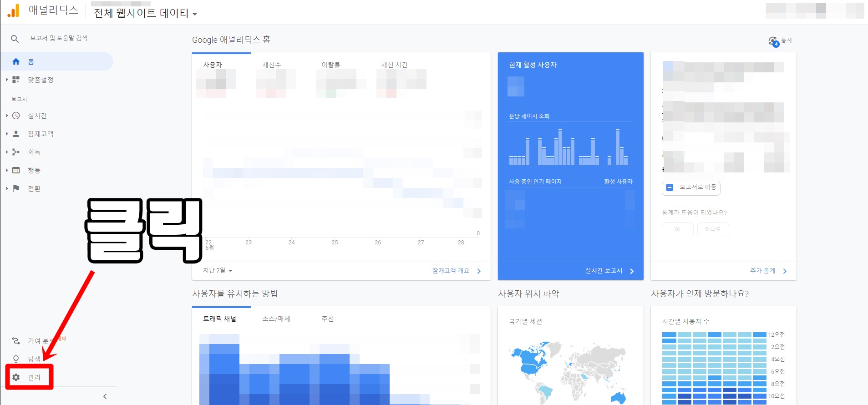Open 잠재고객 개요 link

pyautogui.click(x=451, y=271)
